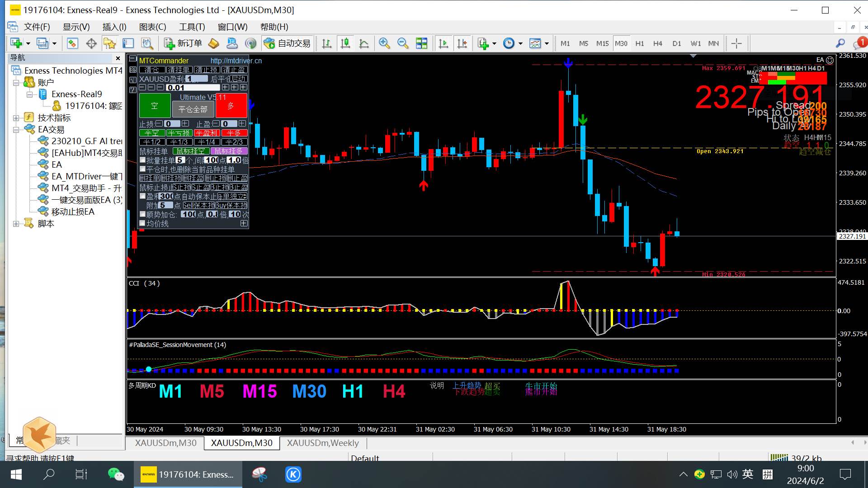Click the 鼠标挂多 purple button
Viewport: 868px width, 488px height.
(229, 151)
